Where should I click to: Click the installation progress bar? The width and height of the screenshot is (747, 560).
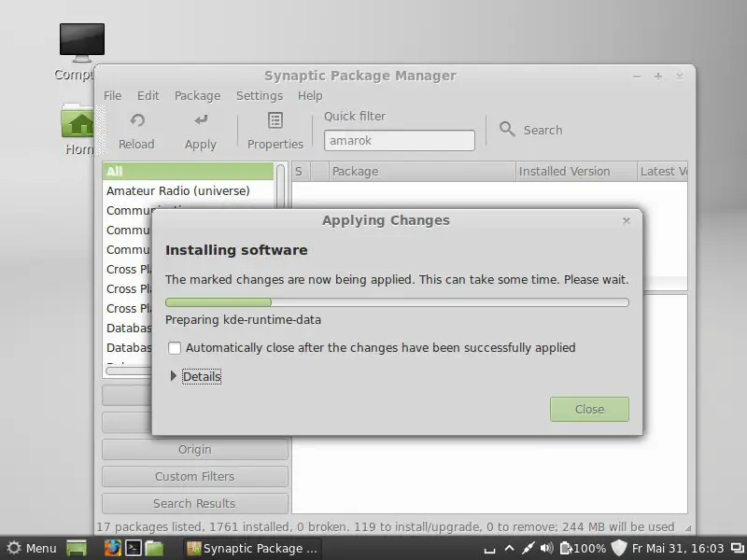[x=397, y=302]
